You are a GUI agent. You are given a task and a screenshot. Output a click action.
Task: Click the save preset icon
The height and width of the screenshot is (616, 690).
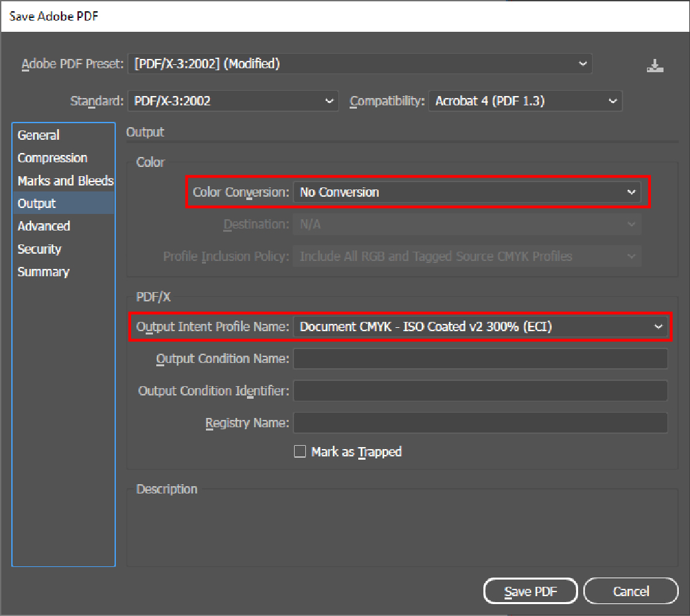pyautogui.click(x=654, y=66)
